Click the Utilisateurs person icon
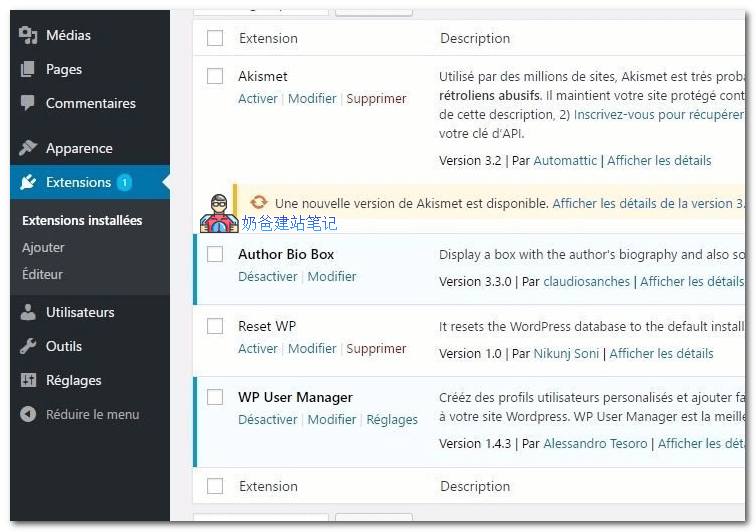The width and height of the screenshot is (756, 532). coord(27,312)
